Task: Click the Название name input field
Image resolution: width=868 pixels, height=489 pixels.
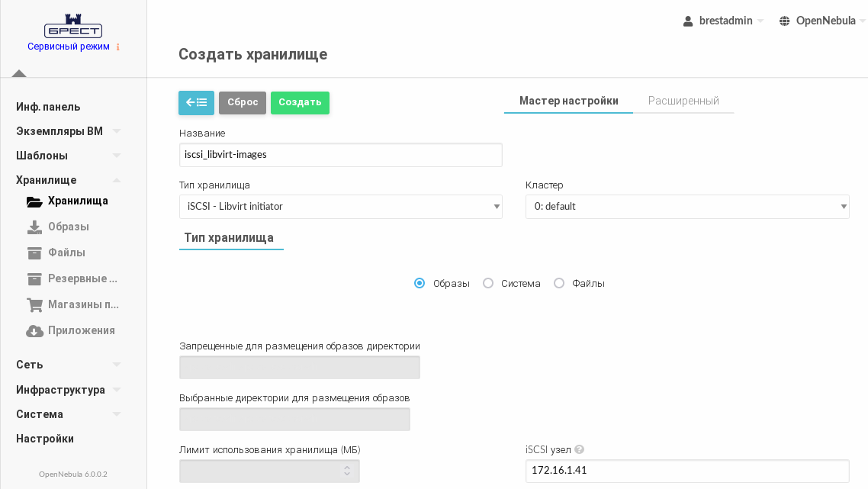Action: click(340, 155)
